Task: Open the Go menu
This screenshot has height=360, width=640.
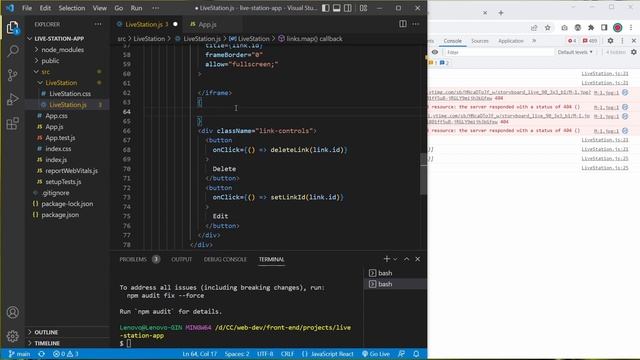Action: click(119, 8)
